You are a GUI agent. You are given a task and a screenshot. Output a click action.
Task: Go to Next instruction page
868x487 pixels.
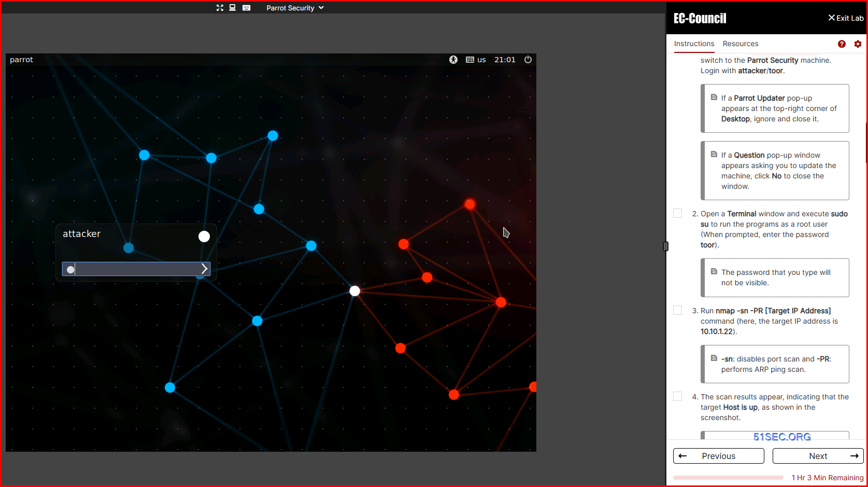[818, 456]
